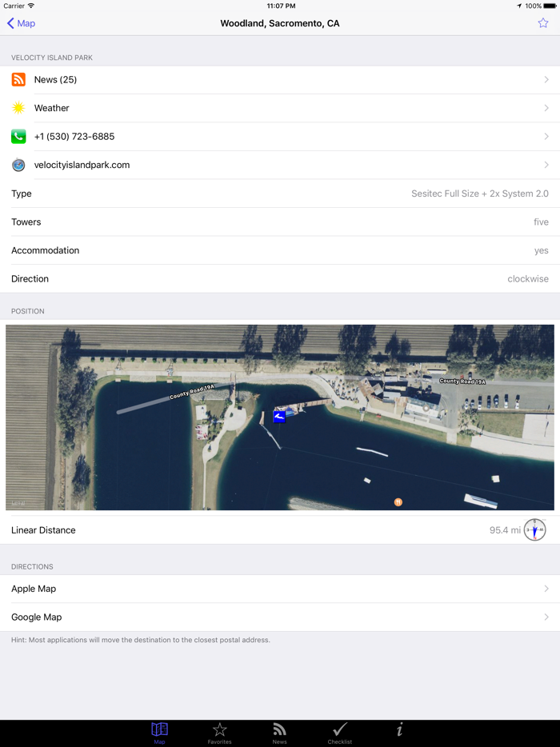Tap the Accommodation value yes
Screen dimensions: 560x747
point(542,250)
